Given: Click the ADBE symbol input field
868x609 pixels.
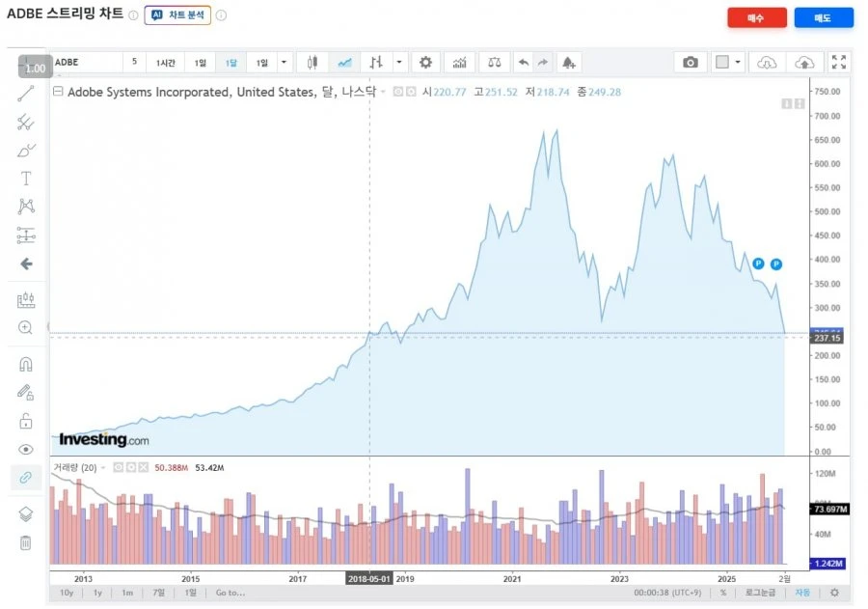Looking at the screenshot, I should point(87,62).
